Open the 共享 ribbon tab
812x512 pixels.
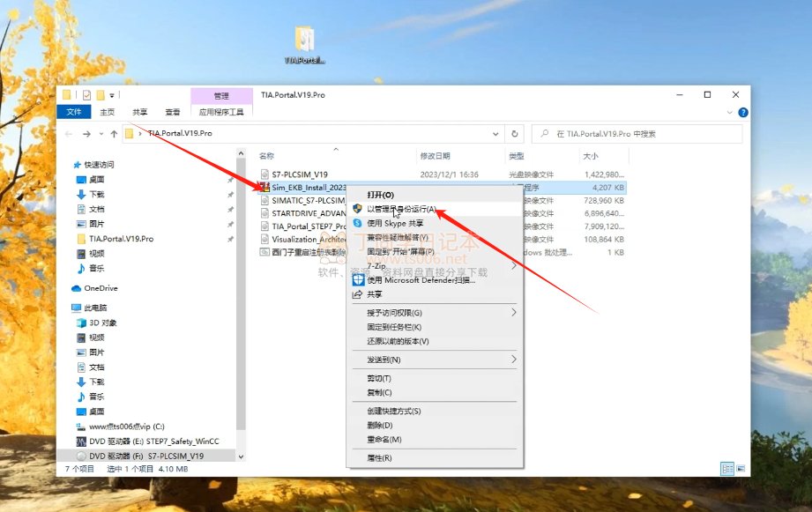[140, 112]
